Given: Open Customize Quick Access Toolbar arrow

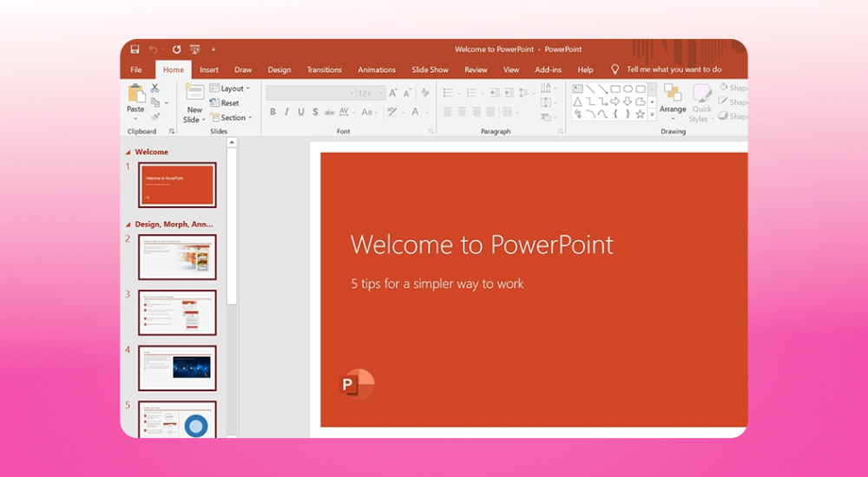Looking at the screenshot, I should pos(214,49).
